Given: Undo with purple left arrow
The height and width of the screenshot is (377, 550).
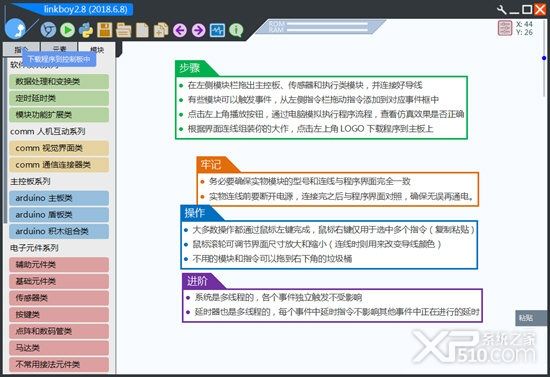Looking at the screenshot, I should [180, 31].
